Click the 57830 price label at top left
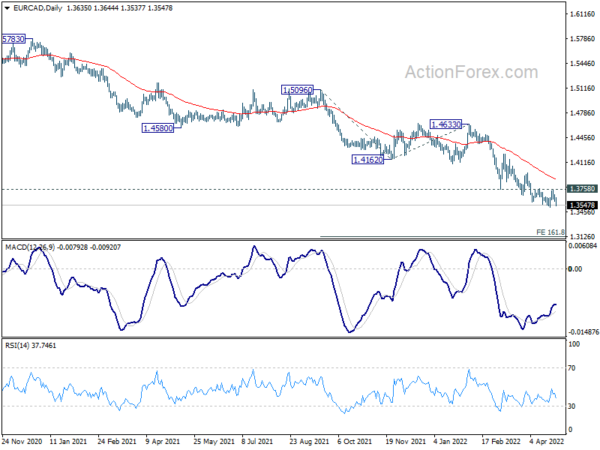The height and width of the screenshot is (450, 600). [13, 39]
